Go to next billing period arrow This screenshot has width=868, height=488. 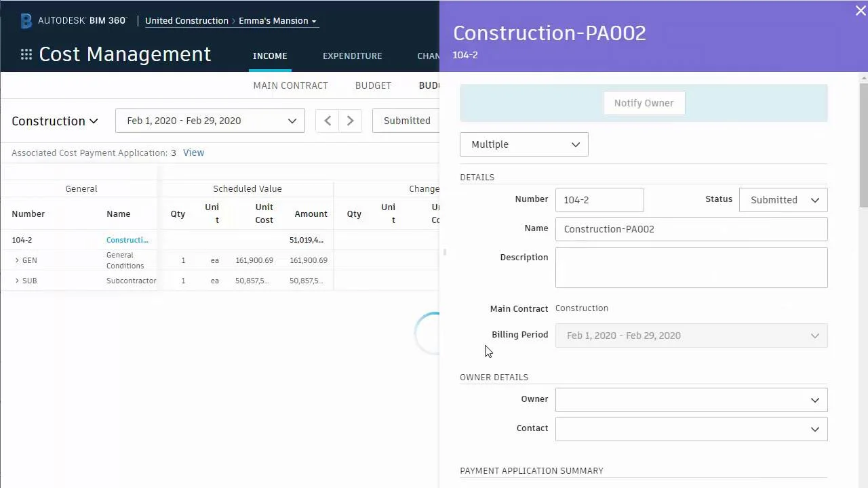(x=350, y=121)
